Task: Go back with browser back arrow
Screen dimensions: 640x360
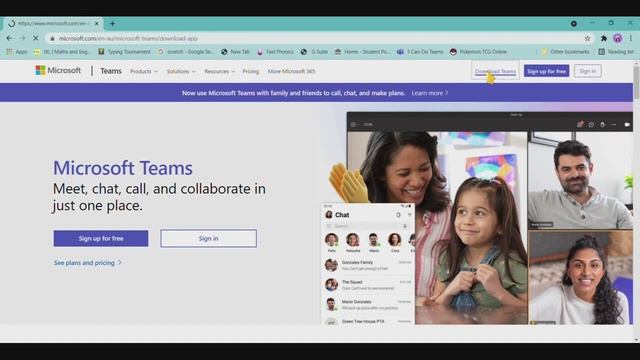Action: click(x=9, y=38)
